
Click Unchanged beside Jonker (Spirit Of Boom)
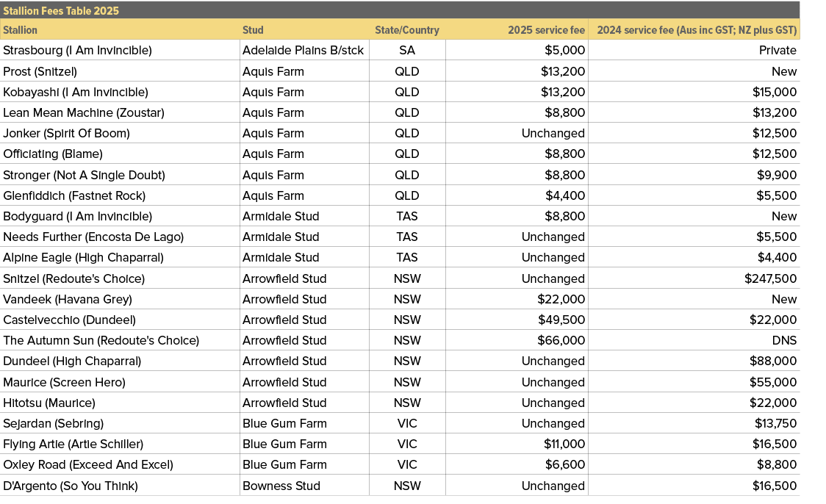pos(552,133)
